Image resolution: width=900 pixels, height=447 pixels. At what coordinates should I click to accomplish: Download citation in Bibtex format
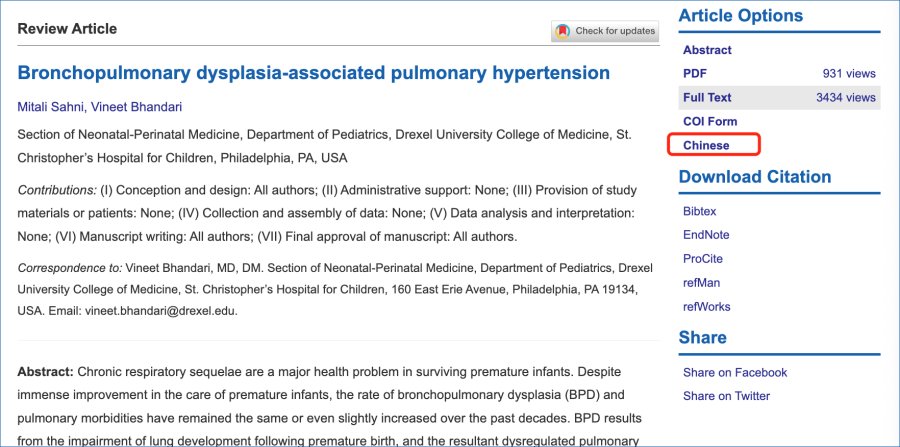(x=700, y=211)
